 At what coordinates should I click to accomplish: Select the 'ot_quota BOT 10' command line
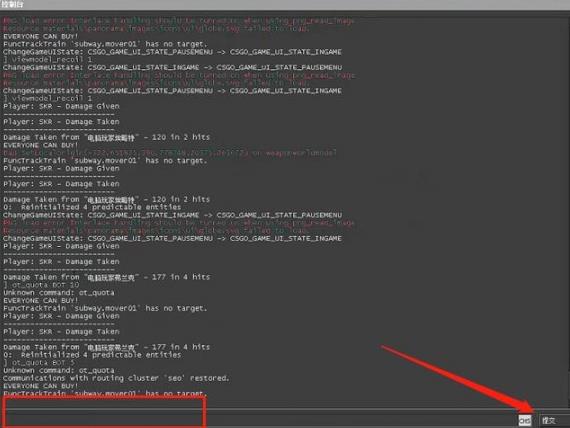(x=41, y=285)
